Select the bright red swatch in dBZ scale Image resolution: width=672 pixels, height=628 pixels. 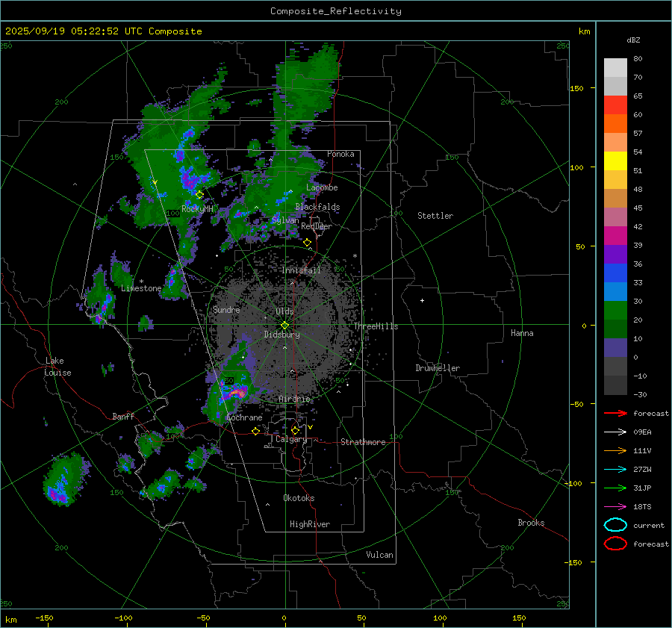click(615, 105)
